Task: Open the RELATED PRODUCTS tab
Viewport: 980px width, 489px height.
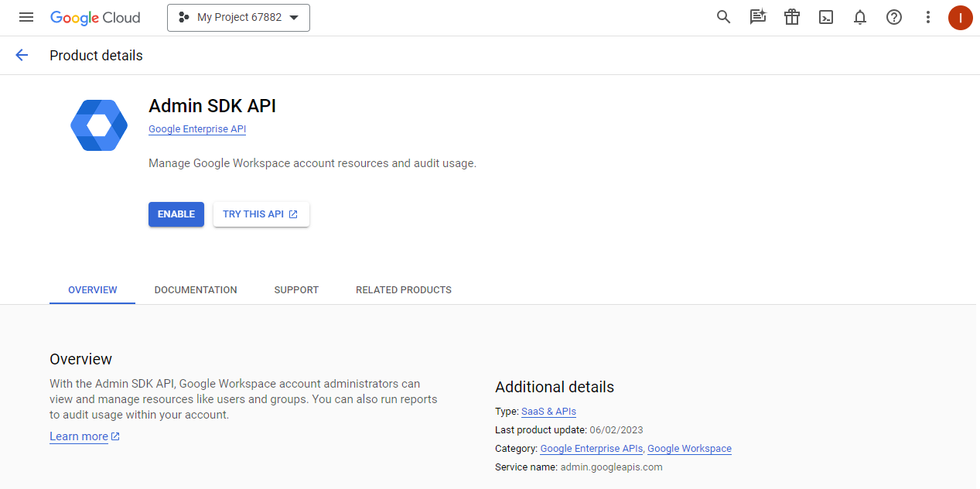Action: (403, 289)
